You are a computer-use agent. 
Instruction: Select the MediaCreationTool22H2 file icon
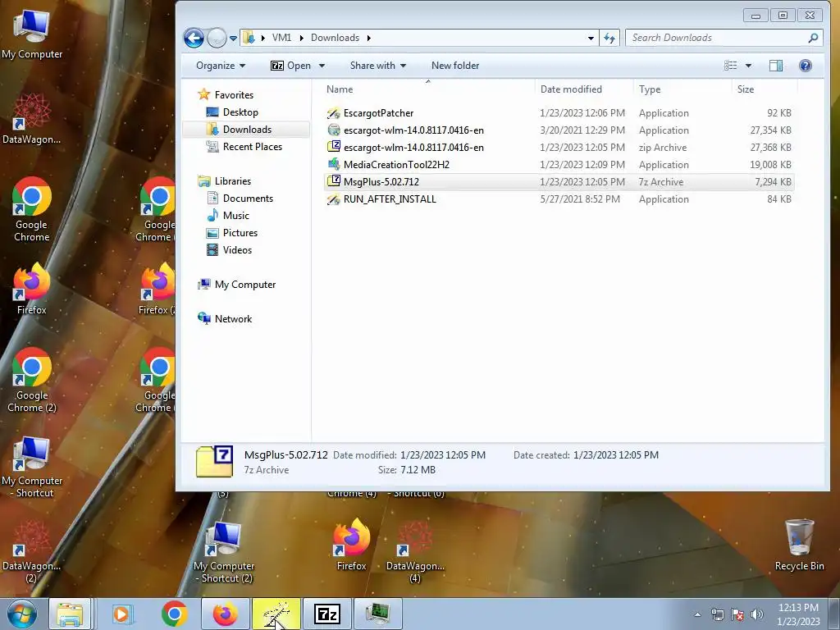tap(334, 164)
